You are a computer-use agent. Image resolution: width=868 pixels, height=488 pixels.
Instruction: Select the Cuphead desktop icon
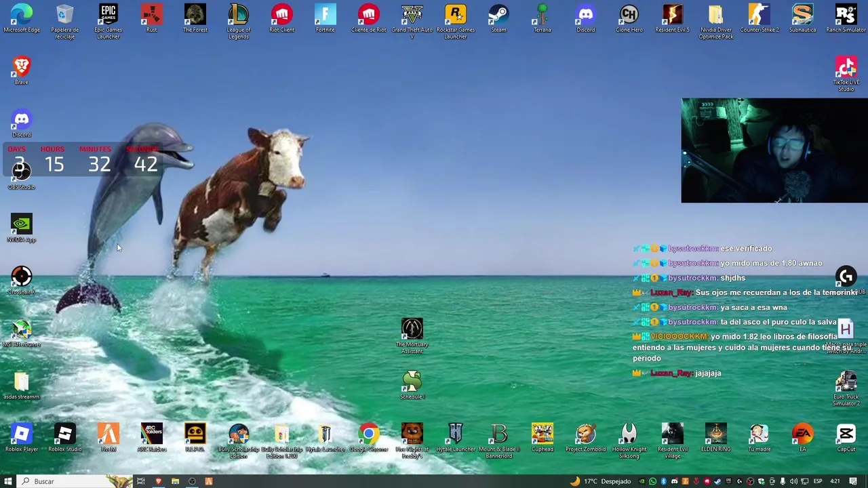(x=542, y=438)
